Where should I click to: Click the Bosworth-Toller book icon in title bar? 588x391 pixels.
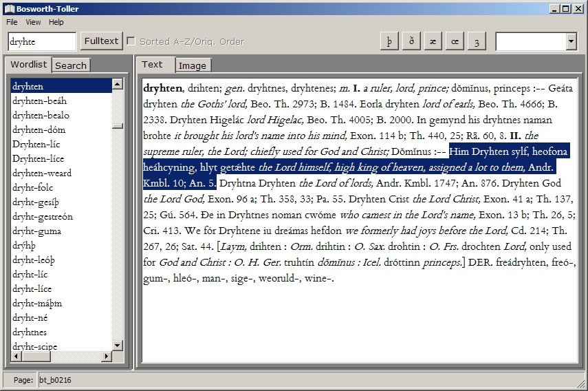tap(10, 9)
